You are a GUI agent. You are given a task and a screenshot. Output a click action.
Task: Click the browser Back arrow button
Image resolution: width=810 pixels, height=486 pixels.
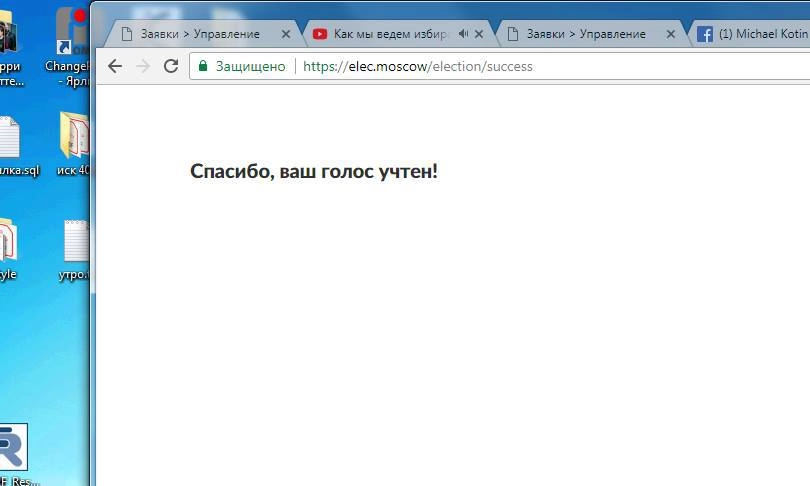pyautogui.click(x=115, y=66)
